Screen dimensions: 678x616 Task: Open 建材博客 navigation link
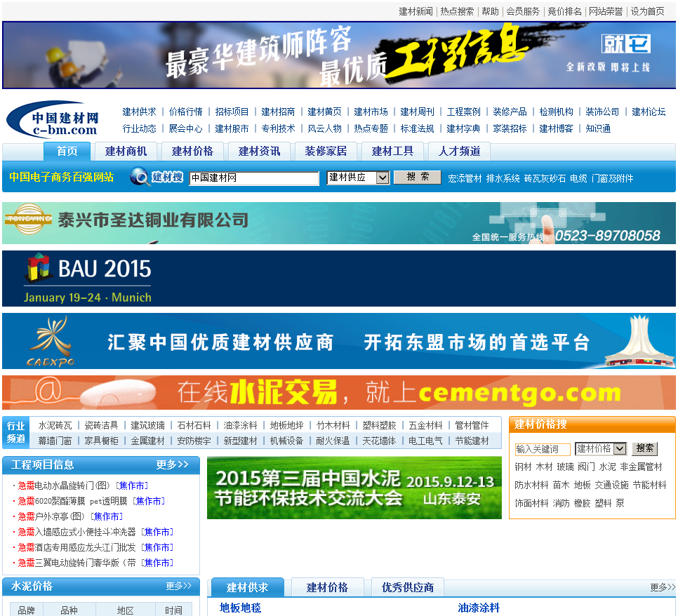pos(556,128)
